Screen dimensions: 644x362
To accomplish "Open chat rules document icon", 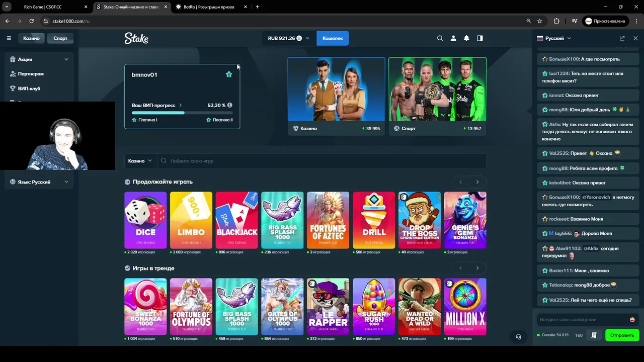I will point(594,335).
